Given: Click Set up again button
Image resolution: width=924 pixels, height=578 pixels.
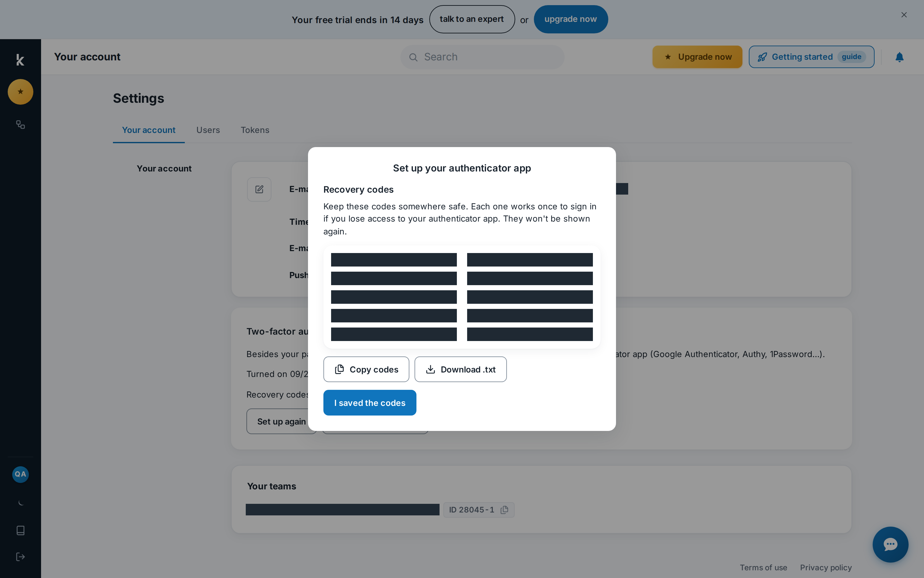Looking at the screenshot, I should [281, 421].
